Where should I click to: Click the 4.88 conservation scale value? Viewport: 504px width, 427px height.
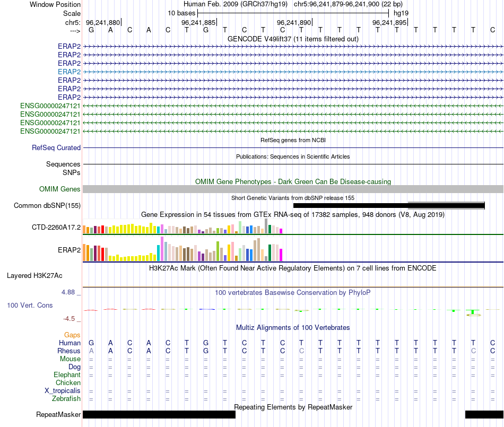tap(68, 292)
